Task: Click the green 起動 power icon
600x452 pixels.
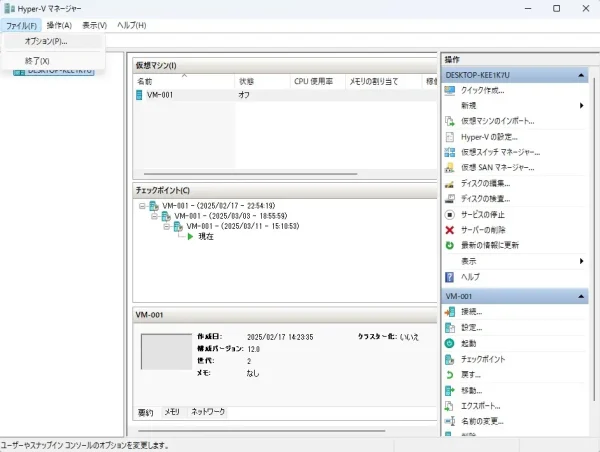Action: tap(450, 343)
